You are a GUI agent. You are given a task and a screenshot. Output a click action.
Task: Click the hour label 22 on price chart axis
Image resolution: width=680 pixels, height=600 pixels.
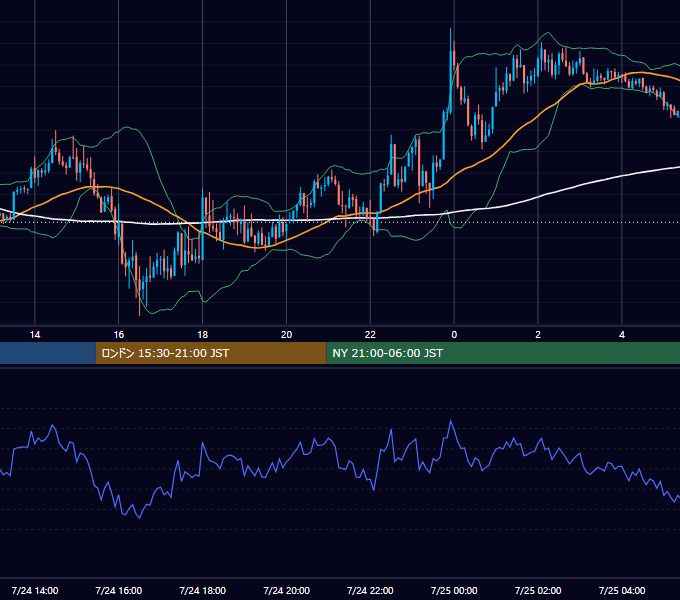point(370,335)
